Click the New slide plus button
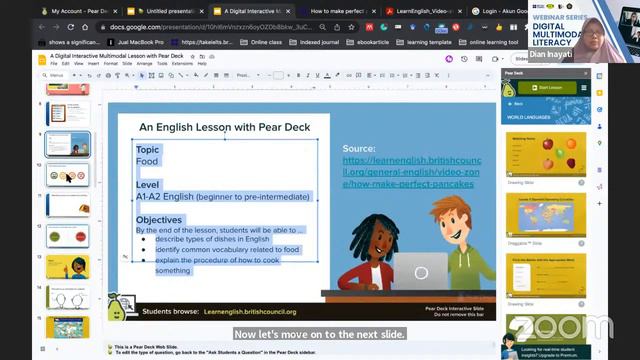The width and height of the screenshot is (640, 360). [x=74, y=76]
